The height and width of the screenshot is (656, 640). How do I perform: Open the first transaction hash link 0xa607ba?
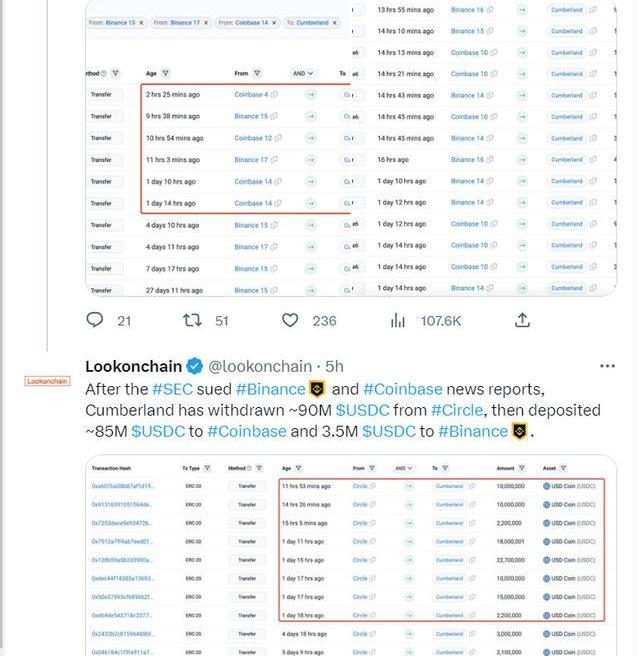tap(122, 486)
